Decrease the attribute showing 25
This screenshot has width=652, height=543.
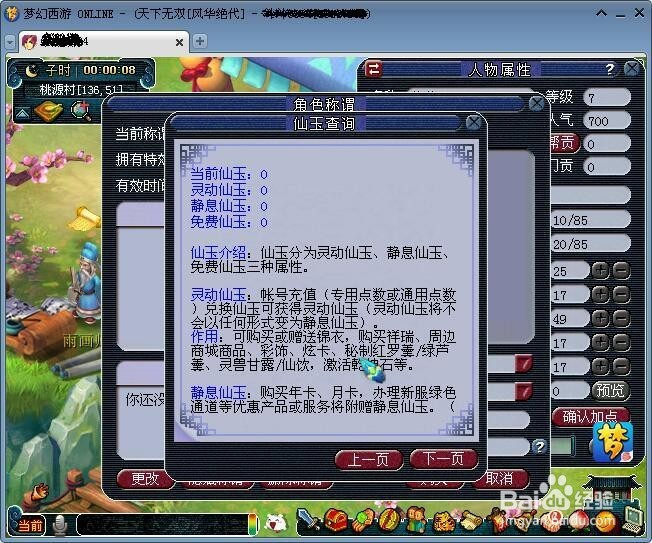point(621,271)
